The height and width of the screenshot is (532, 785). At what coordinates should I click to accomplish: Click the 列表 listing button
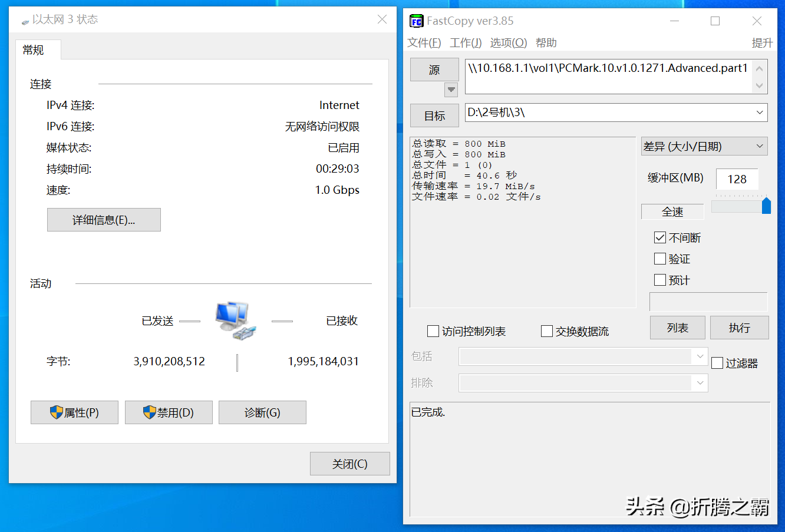point(678,328)
